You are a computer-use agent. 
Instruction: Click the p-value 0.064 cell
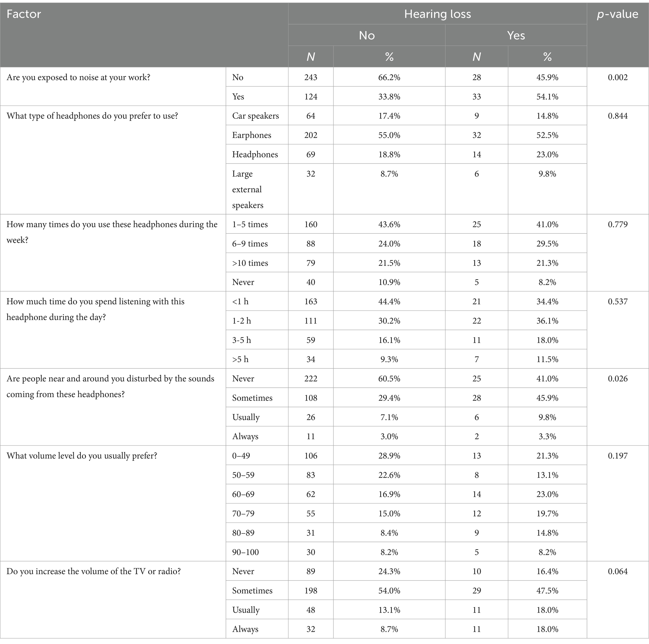coord(617,571)
